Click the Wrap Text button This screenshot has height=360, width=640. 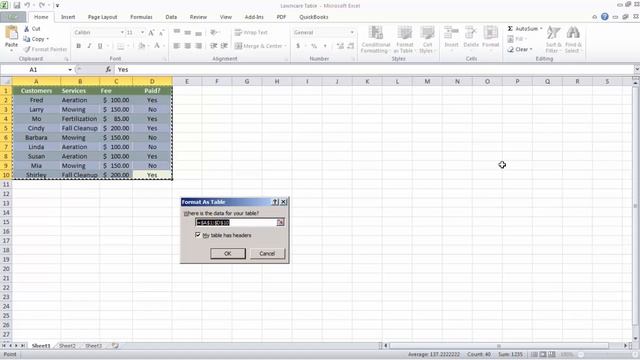tap(251, 32)
